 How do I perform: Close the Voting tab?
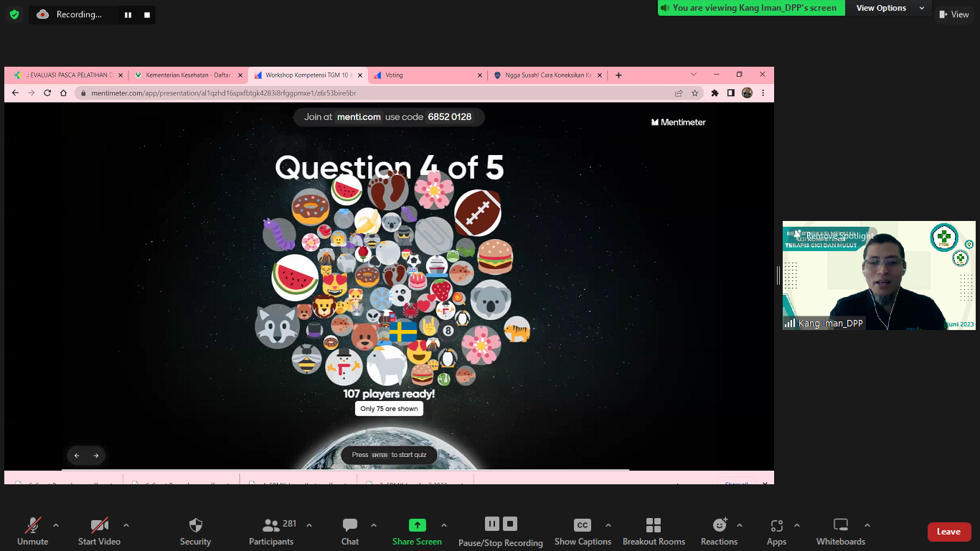479,75
